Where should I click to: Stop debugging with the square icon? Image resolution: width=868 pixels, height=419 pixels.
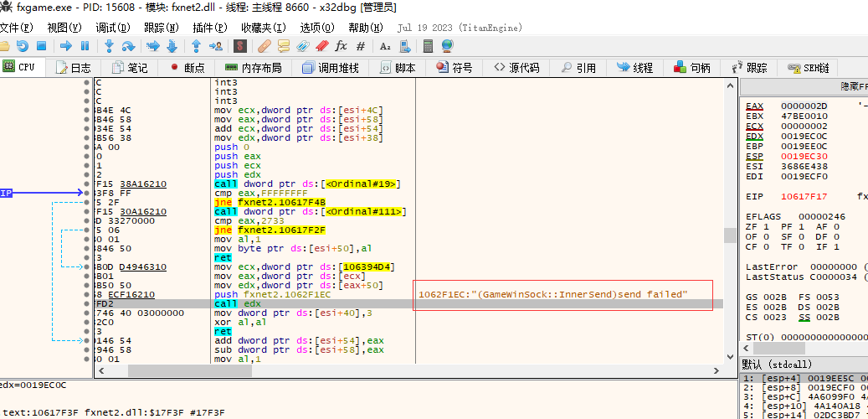click(41, 45)
